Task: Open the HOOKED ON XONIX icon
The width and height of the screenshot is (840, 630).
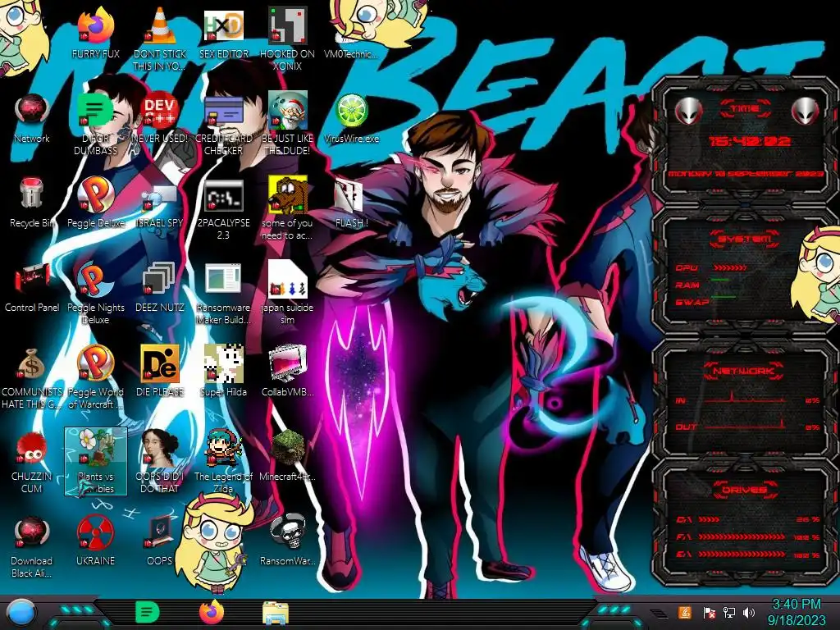Action: 287,25
